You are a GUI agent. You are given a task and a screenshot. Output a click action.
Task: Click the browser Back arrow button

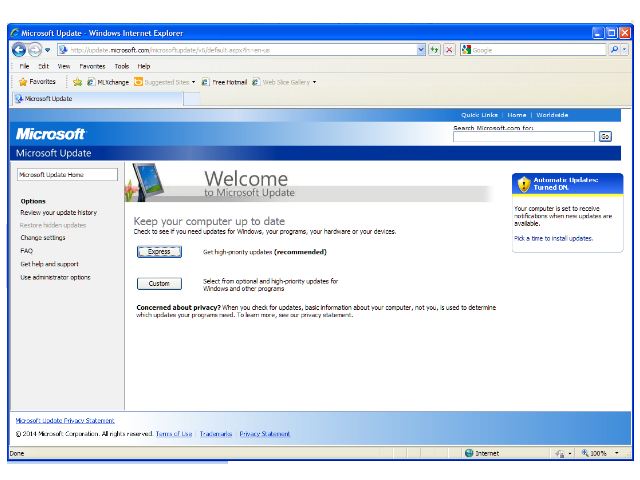tap(19, 50)
